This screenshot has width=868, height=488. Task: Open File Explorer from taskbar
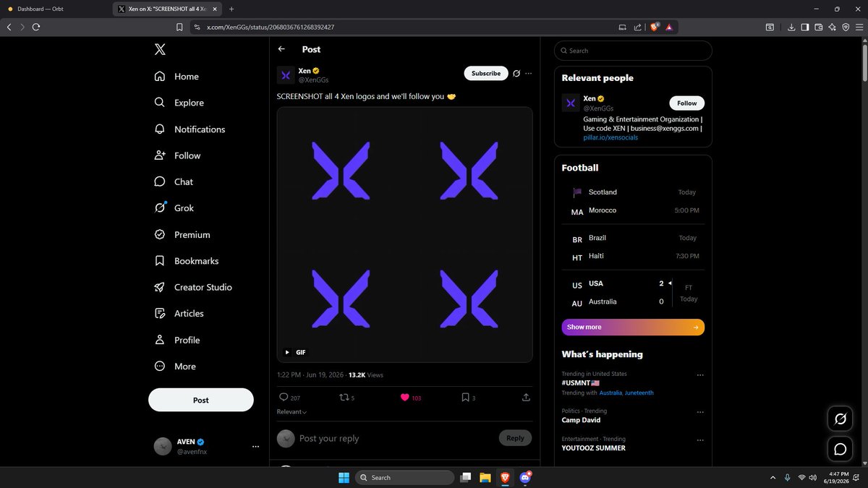pyautogui.click(x=485, y=477)
